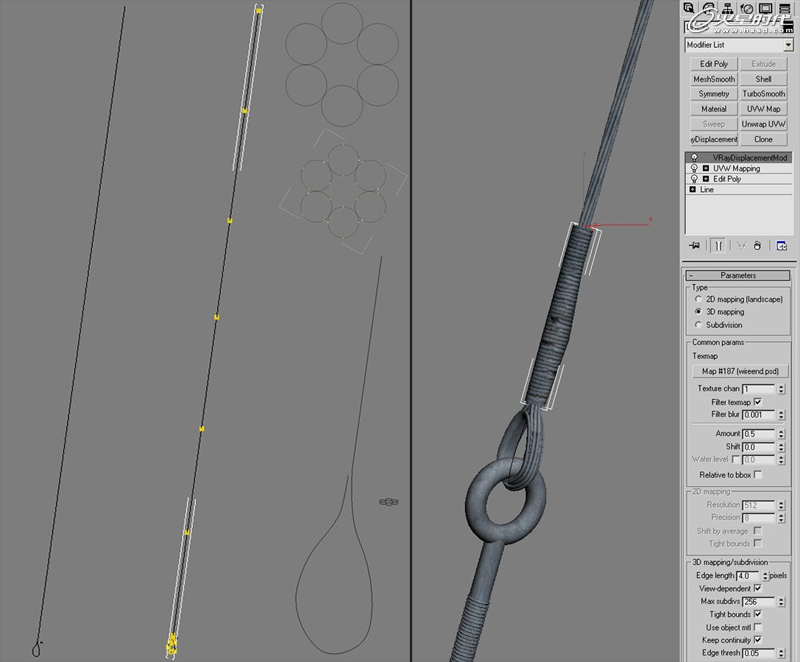The image size is (800, 662).
Task: Open the Utilities panel icon
Action: click(x=786, y=8)
